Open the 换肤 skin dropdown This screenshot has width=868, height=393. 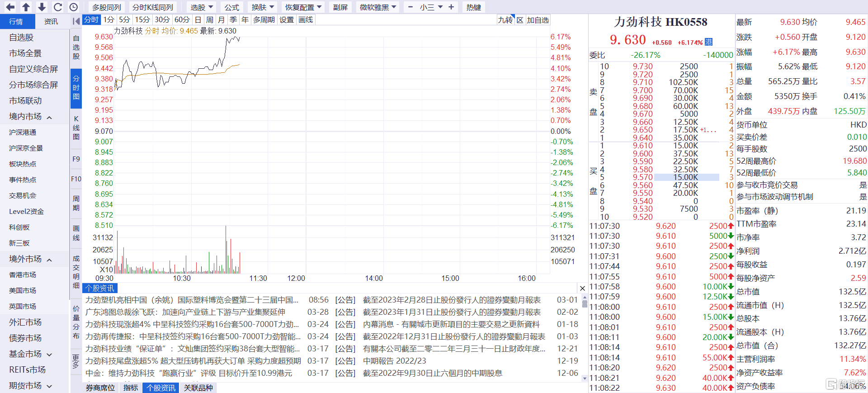pos(263,7)
